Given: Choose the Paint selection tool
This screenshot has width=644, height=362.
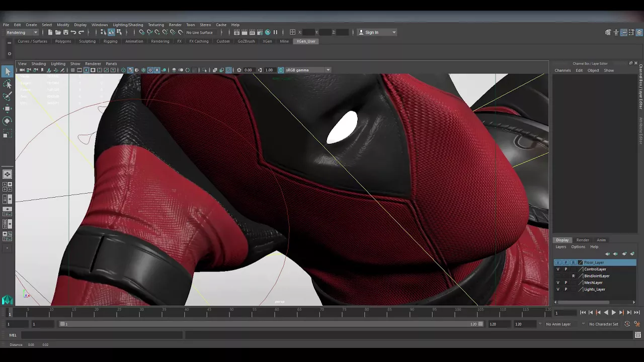Looking at the screenshot, I should [7, 96].
